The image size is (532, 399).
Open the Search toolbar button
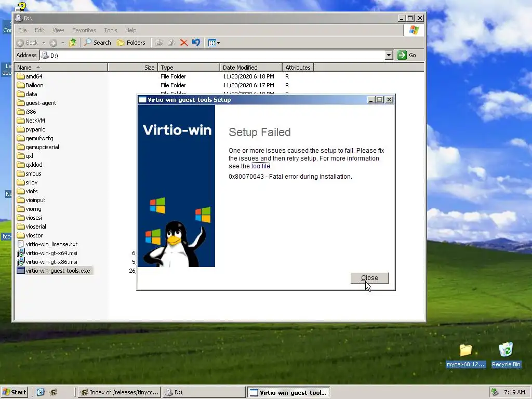(98, 43)
